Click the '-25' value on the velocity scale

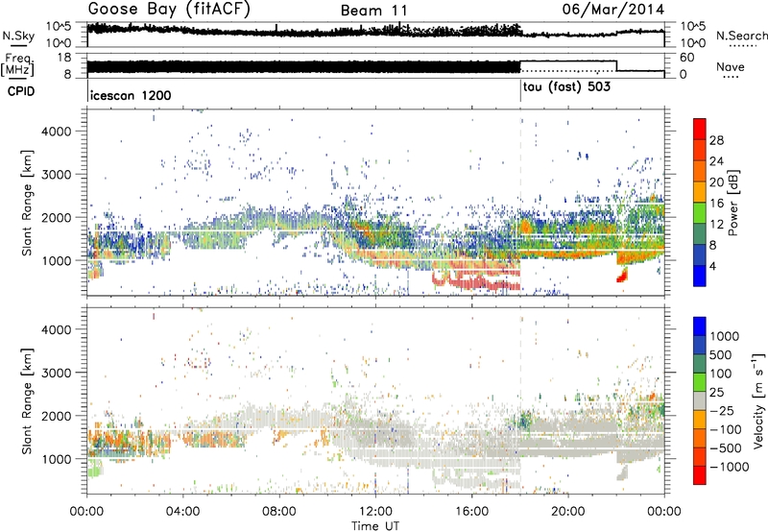(721, 410)
